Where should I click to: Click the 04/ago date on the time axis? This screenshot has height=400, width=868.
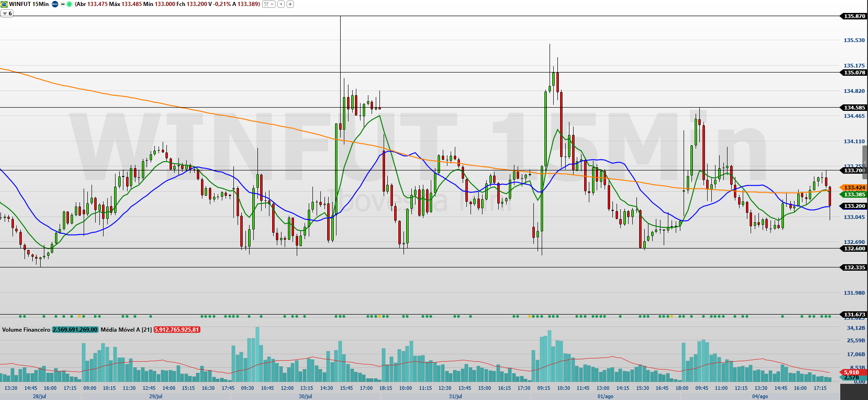point(760,396)
